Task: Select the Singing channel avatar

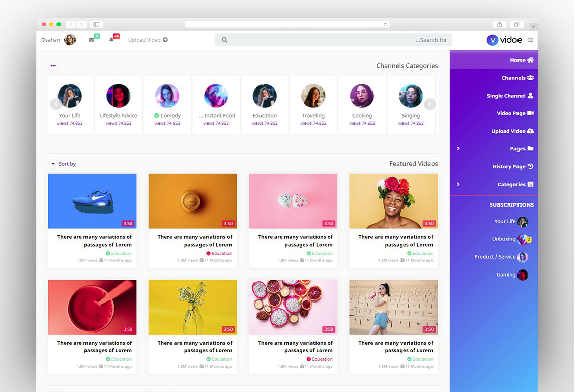Action: coord(411,96)
